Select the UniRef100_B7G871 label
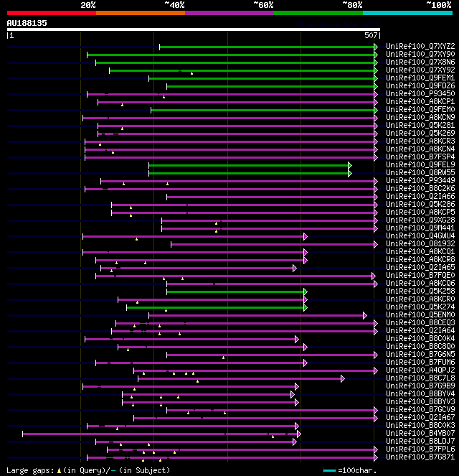459x476 pixels. pyautogui.click(x=420, y=457)
